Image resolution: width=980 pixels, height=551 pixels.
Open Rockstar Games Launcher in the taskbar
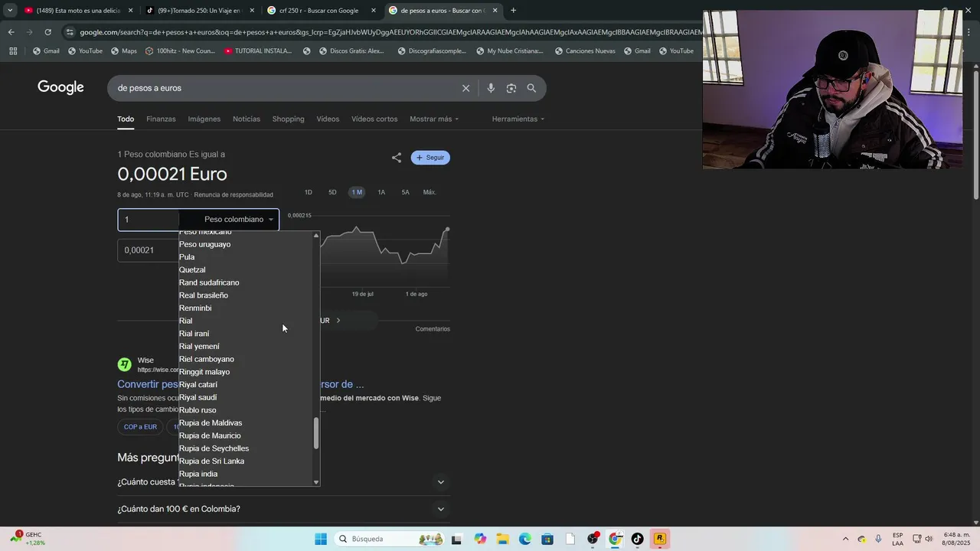pyautogui.click(x=659, y=539)
